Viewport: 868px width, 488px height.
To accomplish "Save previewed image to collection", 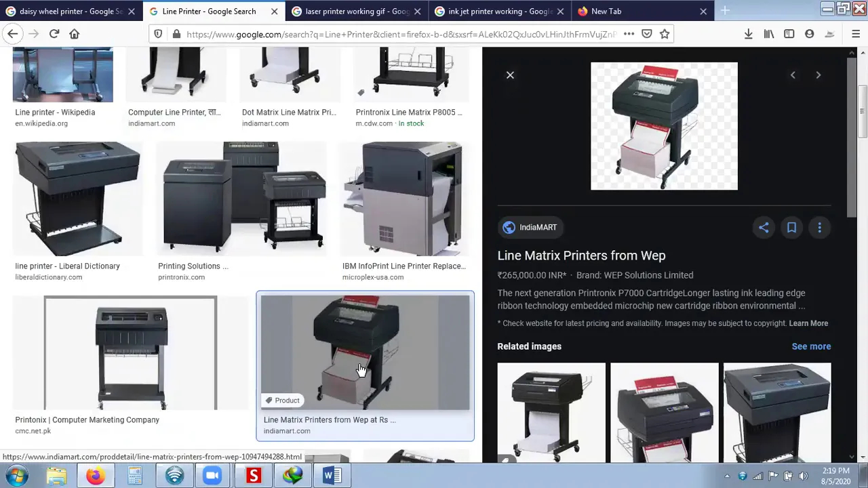I will tap(791, 228).
